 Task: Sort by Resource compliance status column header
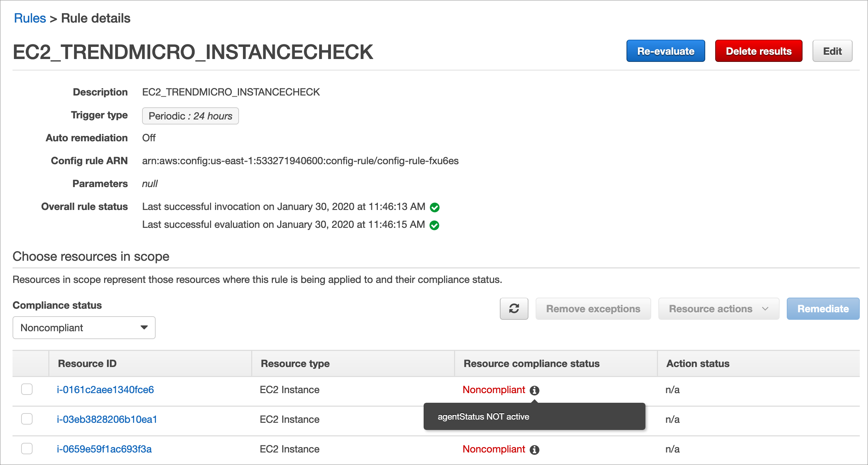pyautogui.click(x=531, y=363)
